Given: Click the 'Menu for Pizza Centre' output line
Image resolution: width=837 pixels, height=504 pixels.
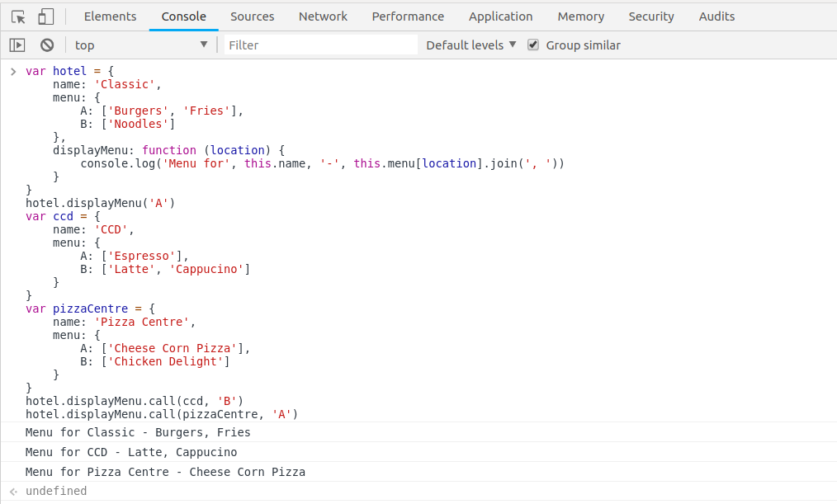Looking at the screenshot, I should coord(165,472).
